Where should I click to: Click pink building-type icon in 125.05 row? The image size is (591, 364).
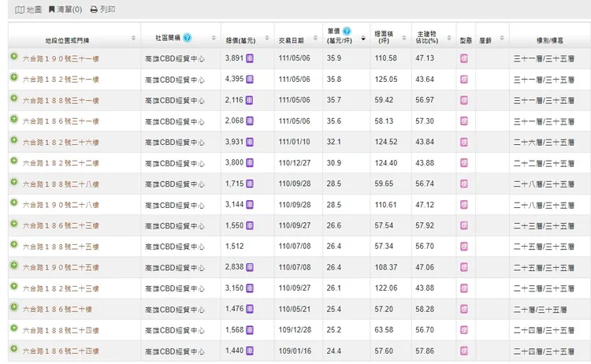click(x=464, y=79)
